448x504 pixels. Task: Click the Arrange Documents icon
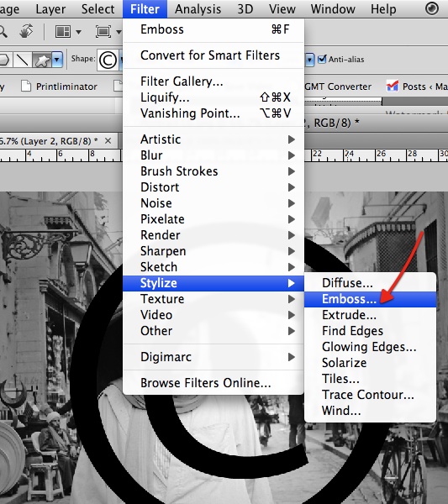63,32
